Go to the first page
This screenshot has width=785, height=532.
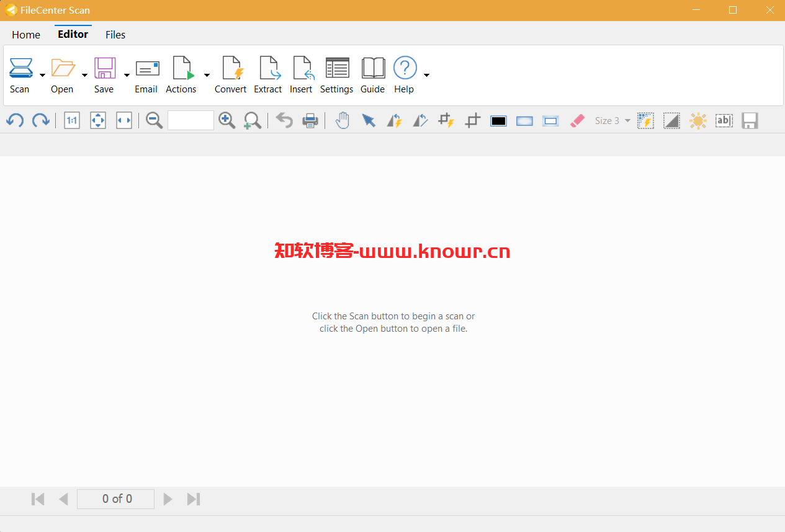tap(38, 499)
